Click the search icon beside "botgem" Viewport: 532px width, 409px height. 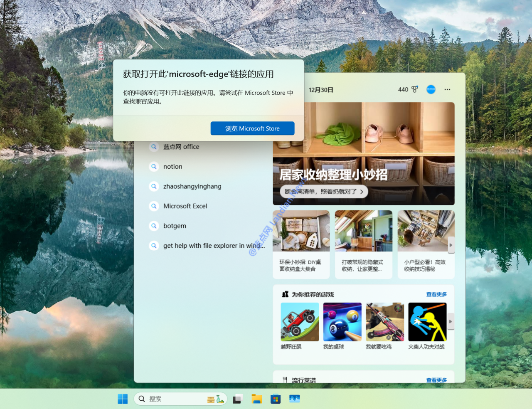click(154, 226)
